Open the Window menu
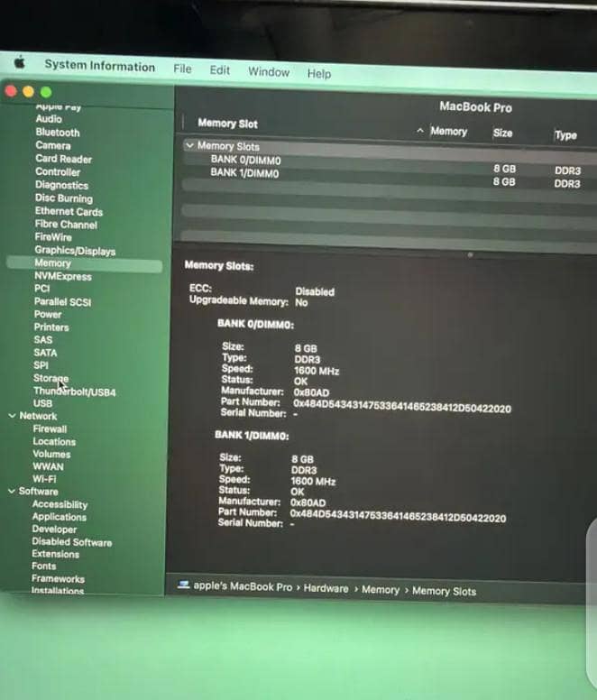The height and width of the screenshot is (700, 597). click(269, 72)
